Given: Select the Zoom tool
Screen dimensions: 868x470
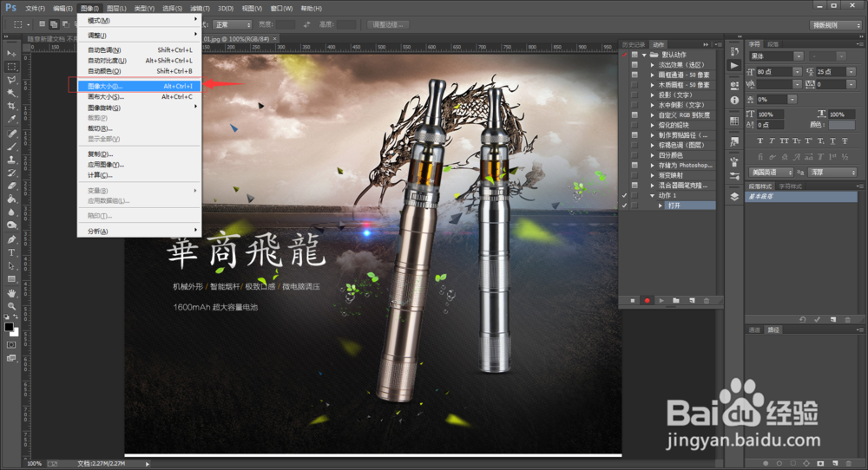Looking at the screenshot, I should (11, 306).
